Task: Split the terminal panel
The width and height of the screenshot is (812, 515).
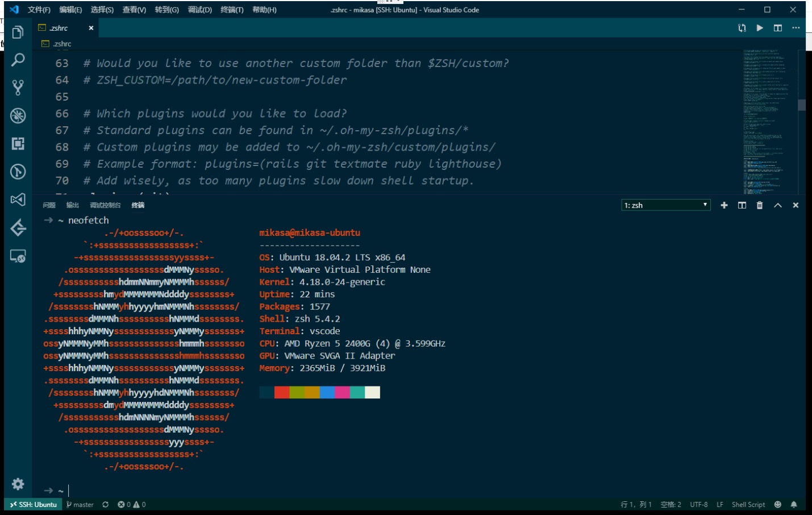Action: coord(742,205)
